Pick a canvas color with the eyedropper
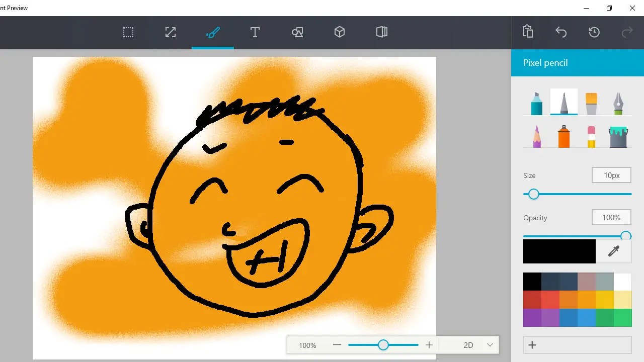The width and height of the screenshot is (644, 362). [614, 251]
